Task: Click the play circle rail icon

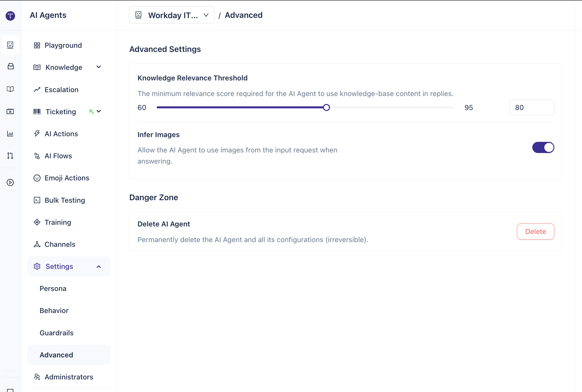Action: pos(10,183)
